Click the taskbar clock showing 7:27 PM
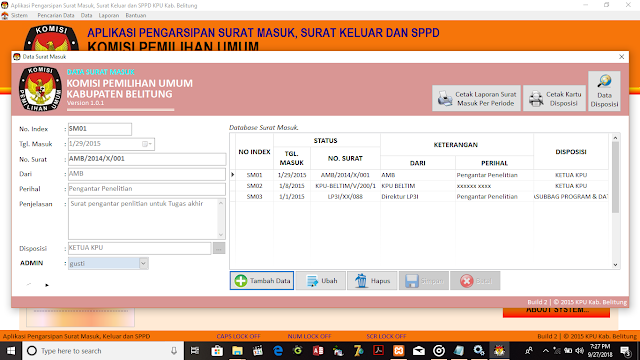Screen dimensions: 640x360 coord(600,351)
